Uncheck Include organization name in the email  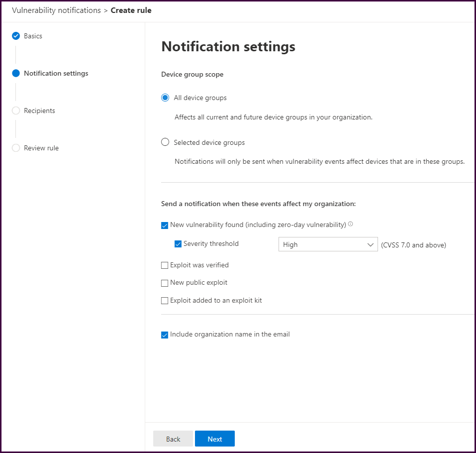165,335
